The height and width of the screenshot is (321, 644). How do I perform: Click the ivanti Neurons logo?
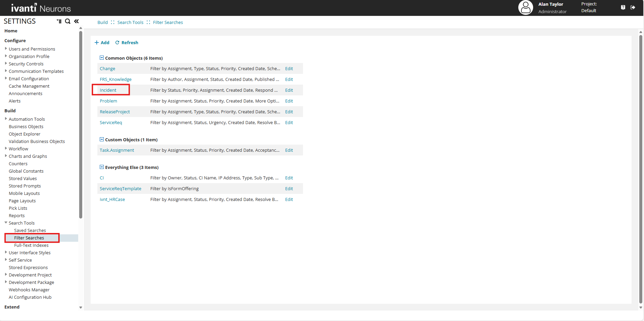coord(41,8)
